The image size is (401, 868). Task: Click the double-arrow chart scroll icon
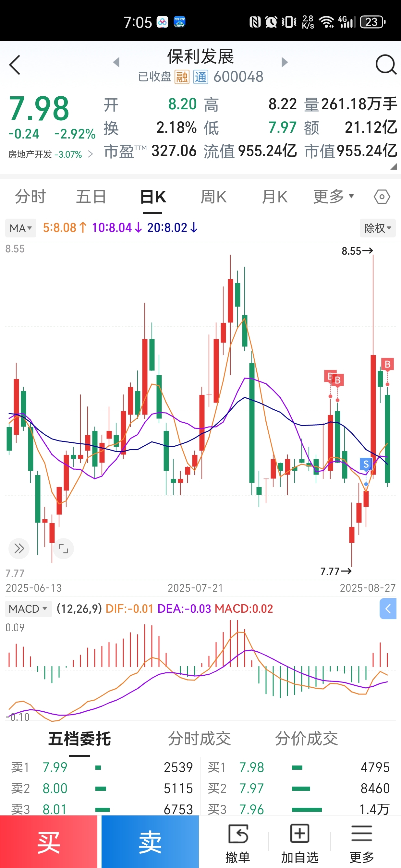[x=19, y=549]
